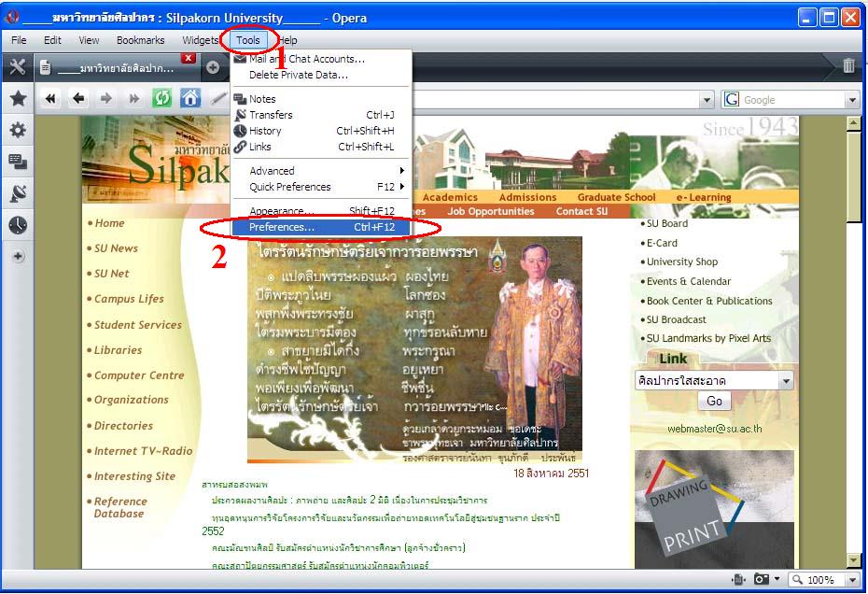The width and height of the screenshot is (868, 594).
Task: Click the page scrollbar down arrow
Action: point(853,561)
